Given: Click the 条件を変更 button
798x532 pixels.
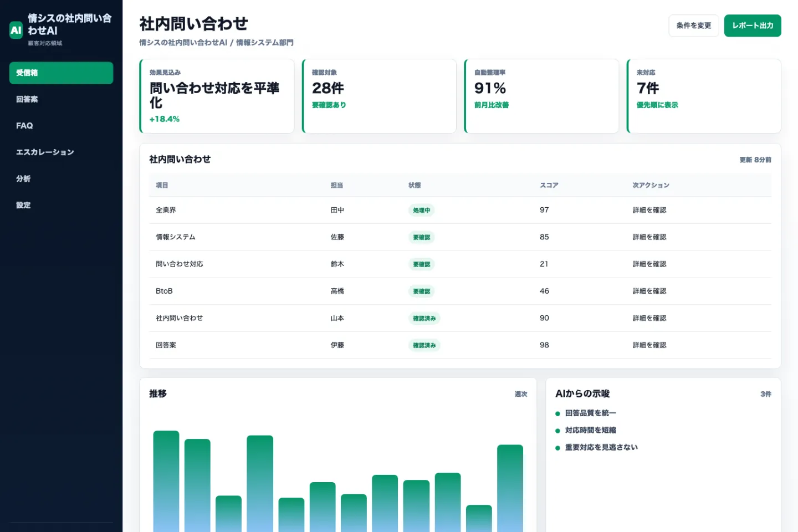Looking at the screenshot, I should tap(694, 25).
